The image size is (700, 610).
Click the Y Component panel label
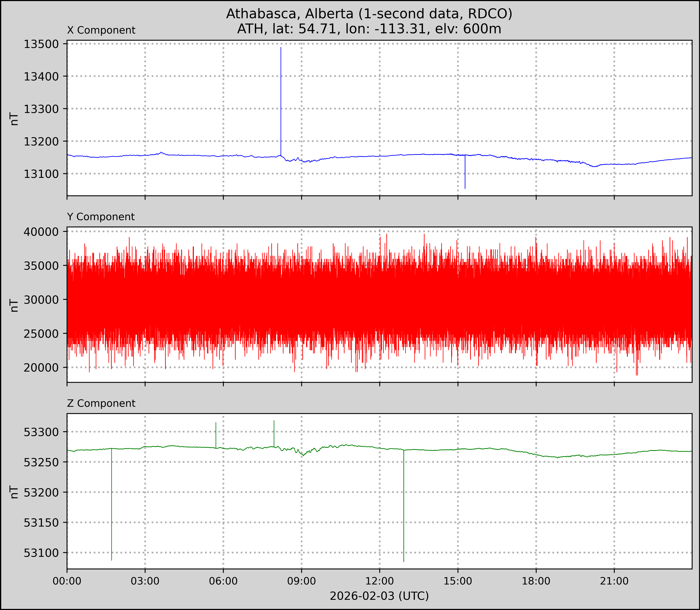(x=101, y=217)
